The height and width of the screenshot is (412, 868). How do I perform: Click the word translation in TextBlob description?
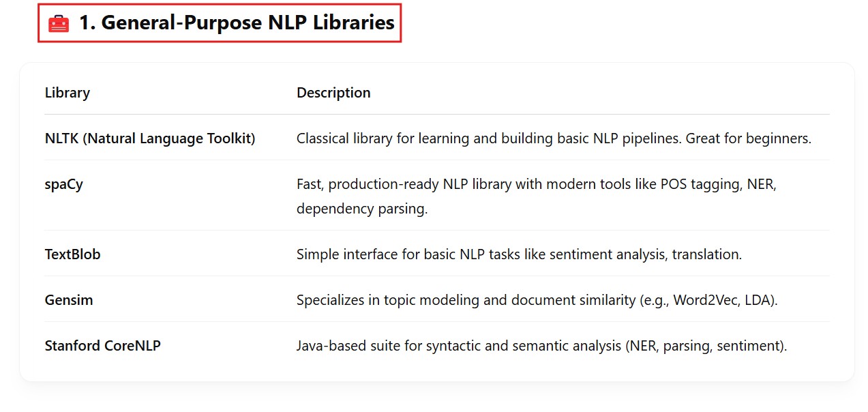[706, 254]
